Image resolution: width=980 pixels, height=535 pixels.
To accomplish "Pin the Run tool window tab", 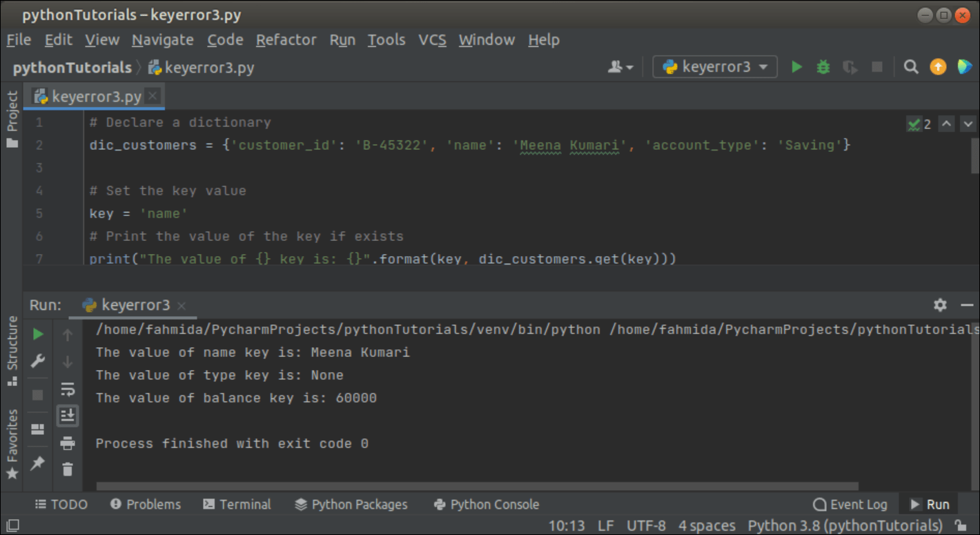I will click(x=38, y=463).
